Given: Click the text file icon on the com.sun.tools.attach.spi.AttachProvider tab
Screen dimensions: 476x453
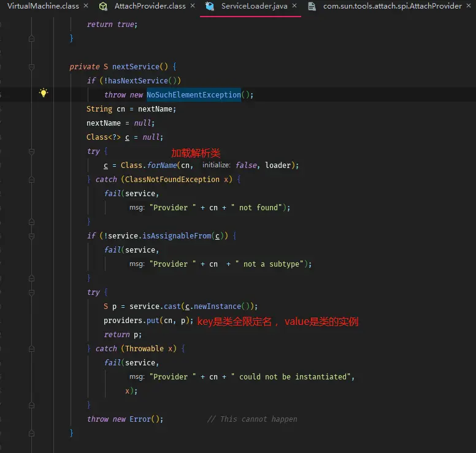Looking at the screenshot, I should (x=312, y=6).
